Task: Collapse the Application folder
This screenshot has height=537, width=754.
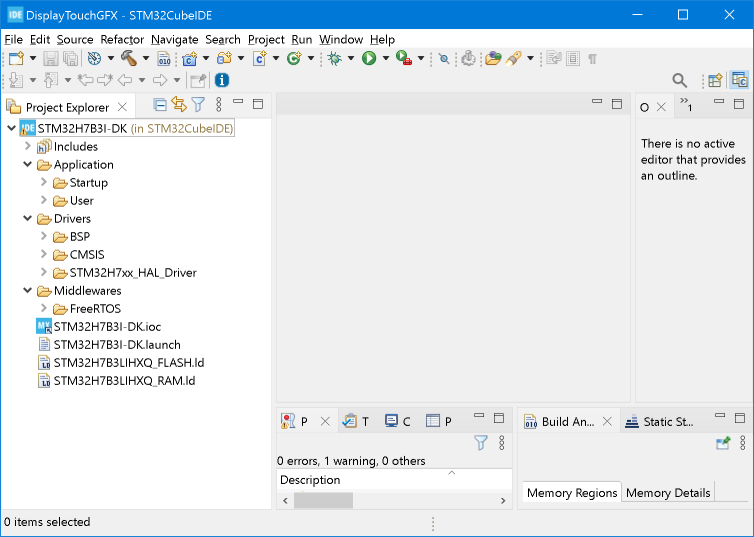Action: (x=28, y=164)
